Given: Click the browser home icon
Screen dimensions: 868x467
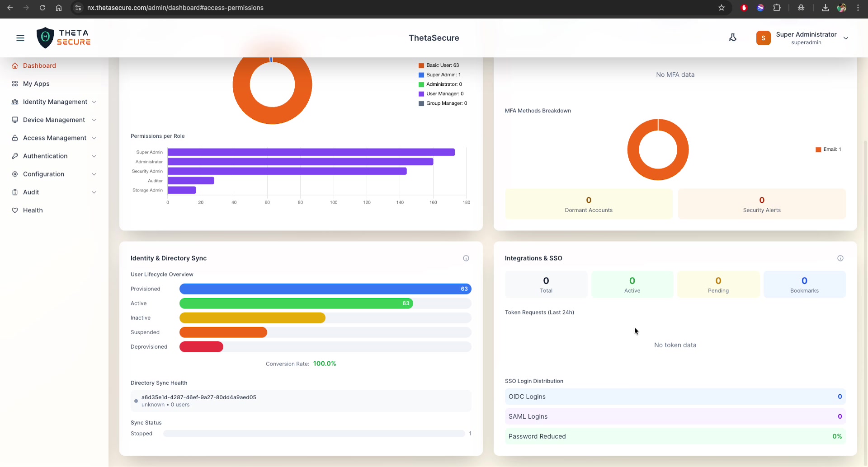Looking at the screenshot, I should 59,8.
